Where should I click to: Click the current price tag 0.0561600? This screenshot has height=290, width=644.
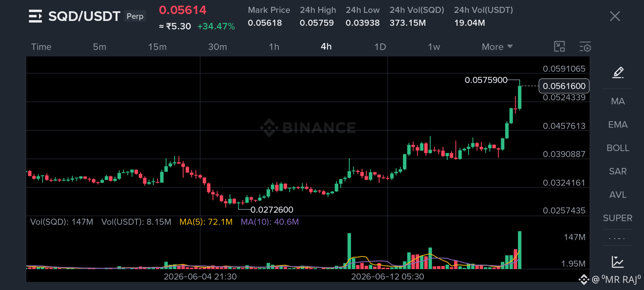click(564, 86)
